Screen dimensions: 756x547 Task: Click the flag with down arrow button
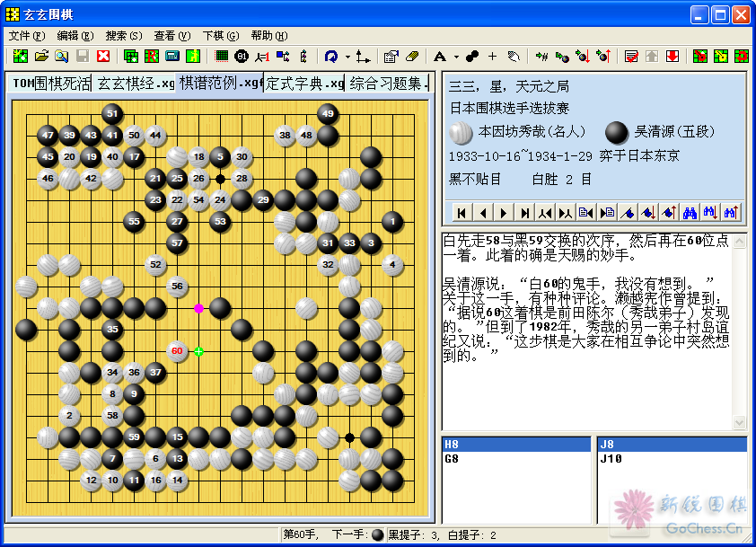click(648, 213)
